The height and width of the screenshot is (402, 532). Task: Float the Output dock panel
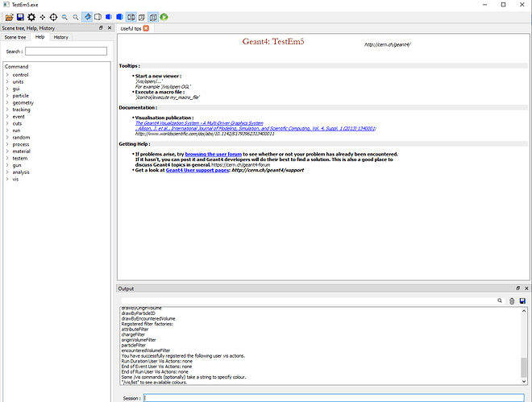point(517,288)
